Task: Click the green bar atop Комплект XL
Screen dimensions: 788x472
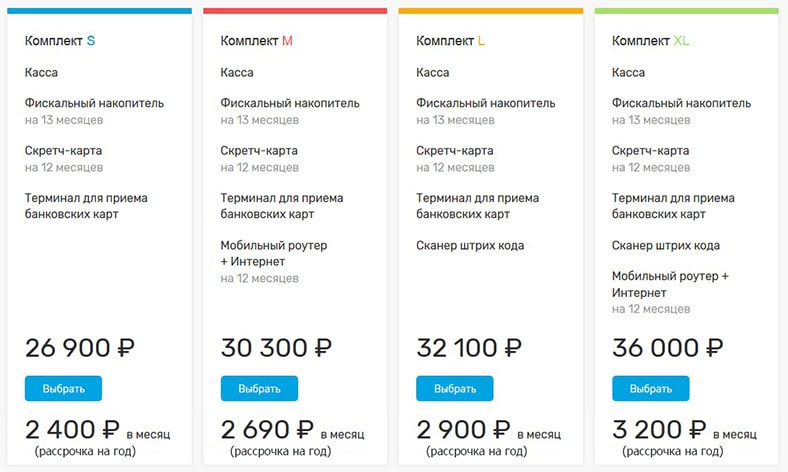Action: tap(686, 11)
